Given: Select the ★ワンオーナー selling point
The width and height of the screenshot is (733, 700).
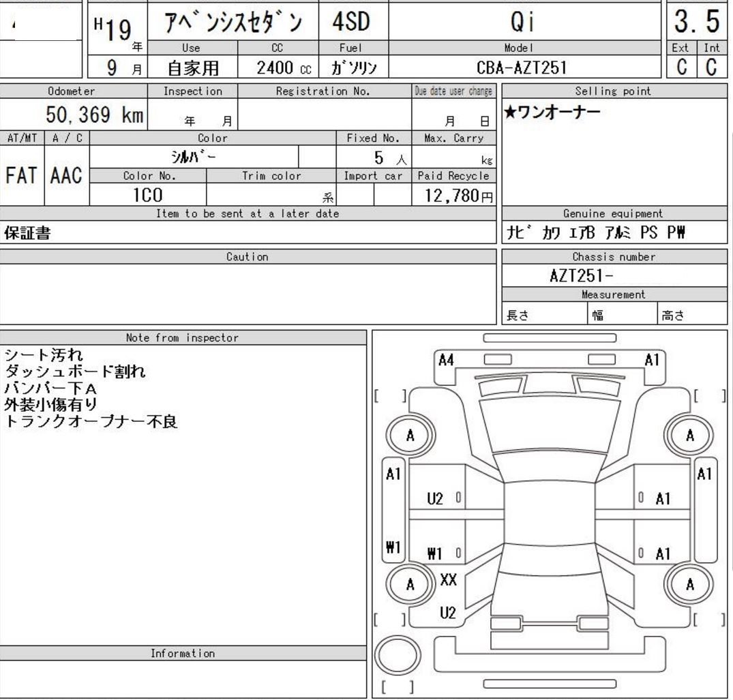Looking at the screenshot, I should (552, 112).
